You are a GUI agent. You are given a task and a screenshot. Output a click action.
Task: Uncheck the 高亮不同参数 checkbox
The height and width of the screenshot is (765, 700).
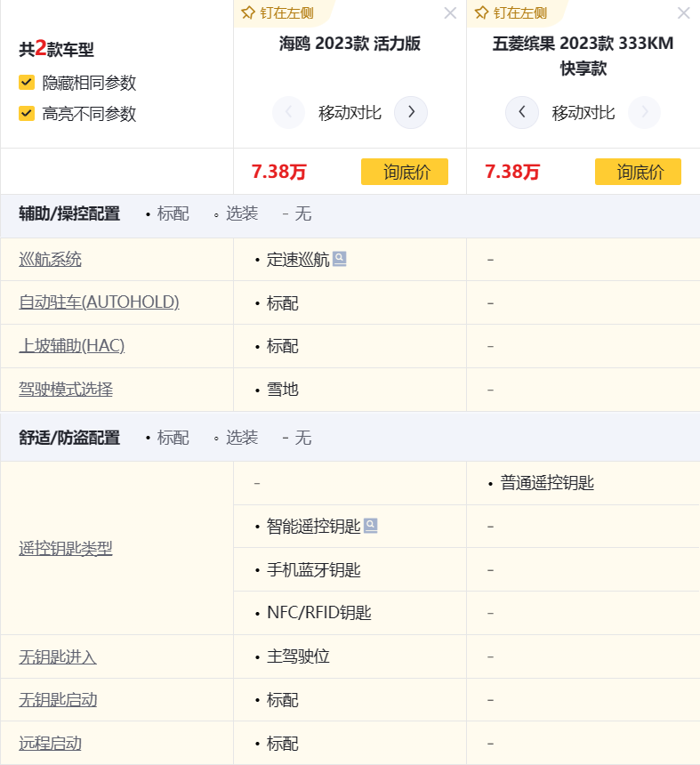(x=27, y=113)
